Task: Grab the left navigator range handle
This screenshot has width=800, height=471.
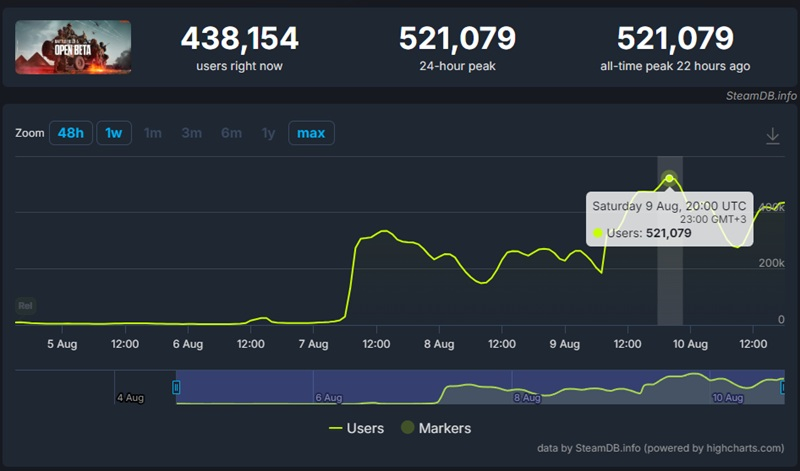Action: coord(176,387)
